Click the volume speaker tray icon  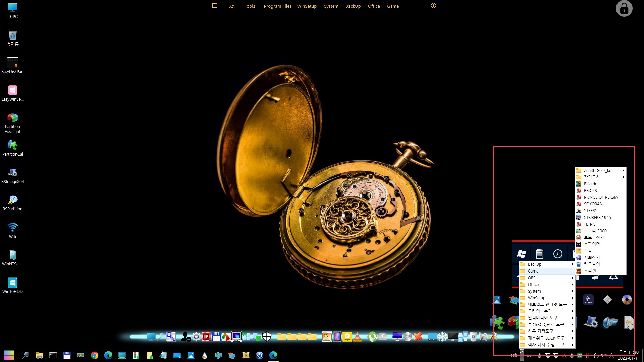click(x=603, y=355)
